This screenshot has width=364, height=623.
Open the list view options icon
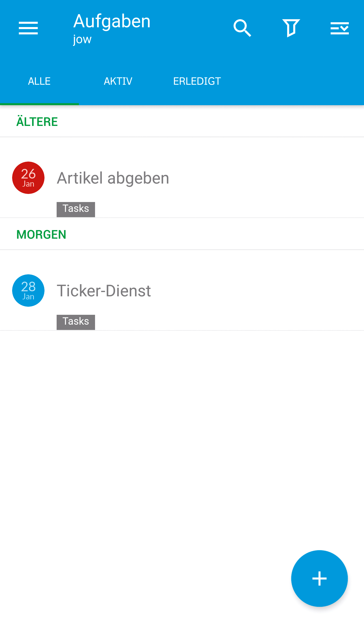coord(339,28)
